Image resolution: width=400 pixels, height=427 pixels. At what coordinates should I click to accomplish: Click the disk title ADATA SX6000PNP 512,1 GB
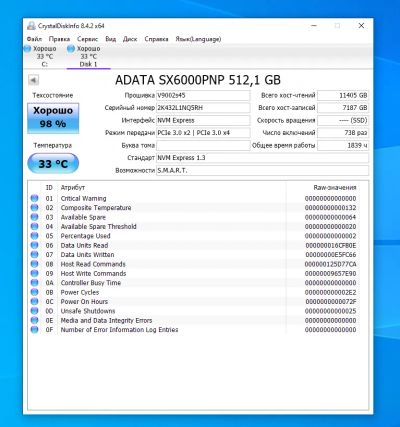coord(198,80)
